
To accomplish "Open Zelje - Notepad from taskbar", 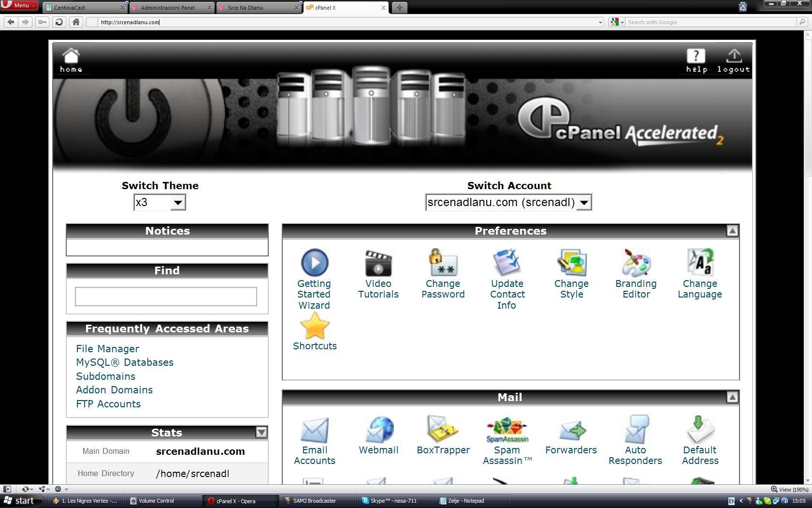I will coord(472,501).
